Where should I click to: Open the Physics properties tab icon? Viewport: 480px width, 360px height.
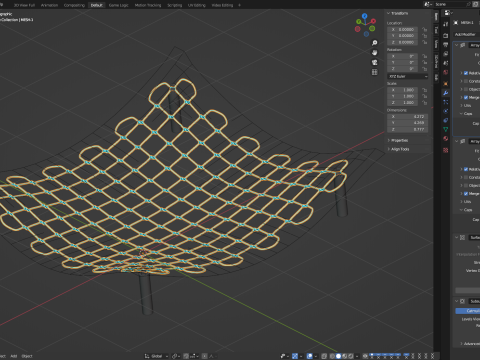click(446, 111)
